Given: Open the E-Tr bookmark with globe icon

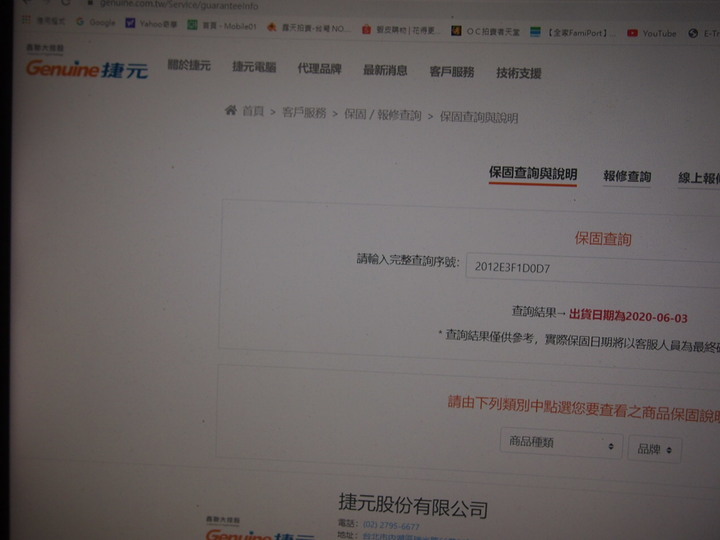Looking at the screenshot, I should [x=704, y=34].
